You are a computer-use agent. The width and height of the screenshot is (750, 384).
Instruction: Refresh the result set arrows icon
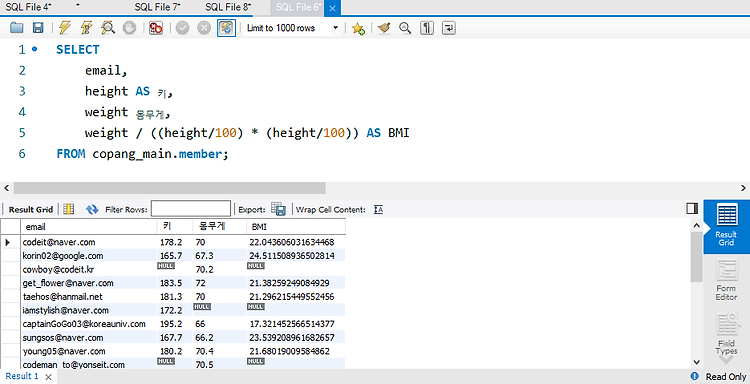(x=92, y=209)
